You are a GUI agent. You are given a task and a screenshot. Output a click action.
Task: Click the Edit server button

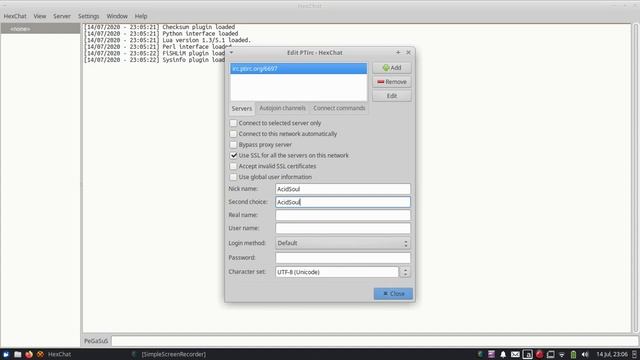tap(391, 96)
